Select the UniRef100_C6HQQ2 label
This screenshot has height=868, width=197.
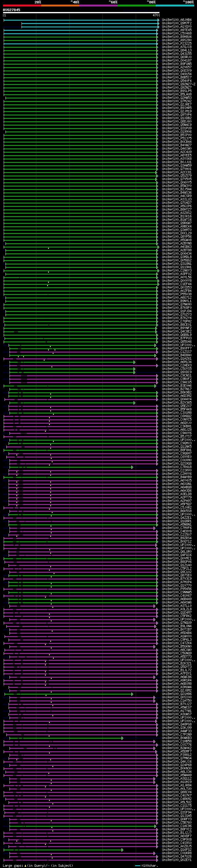(176, 416)
